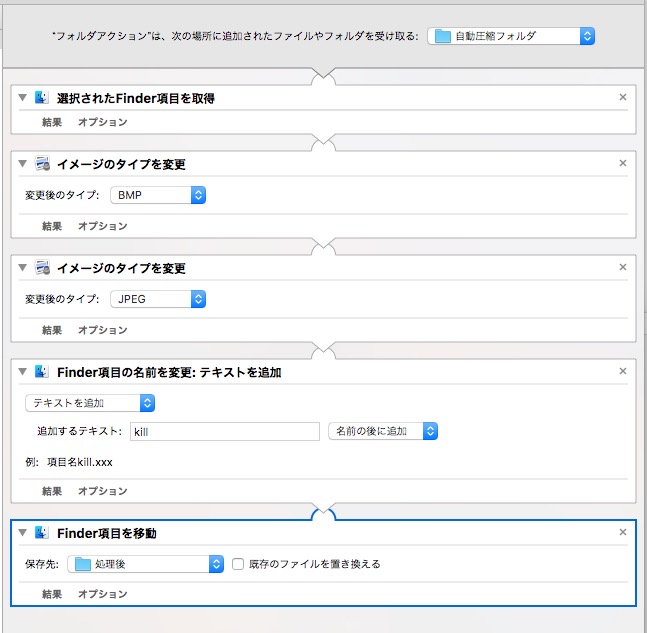
Task: Click the 処理後 folder icon
Action: click(x=83, y=564)
